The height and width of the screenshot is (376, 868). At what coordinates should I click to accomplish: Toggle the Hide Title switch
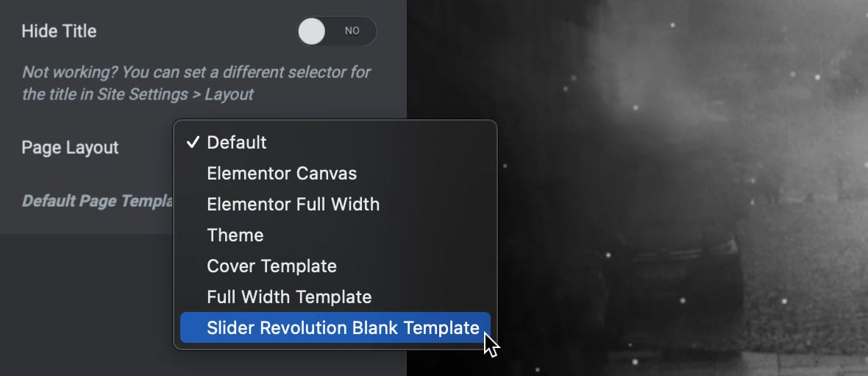click(x=336, y=31)
